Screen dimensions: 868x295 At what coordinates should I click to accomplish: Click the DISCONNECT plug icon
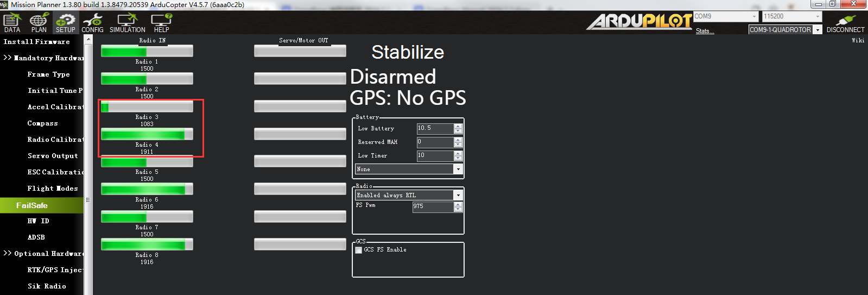pyautogui.click(x=845, y=22)
